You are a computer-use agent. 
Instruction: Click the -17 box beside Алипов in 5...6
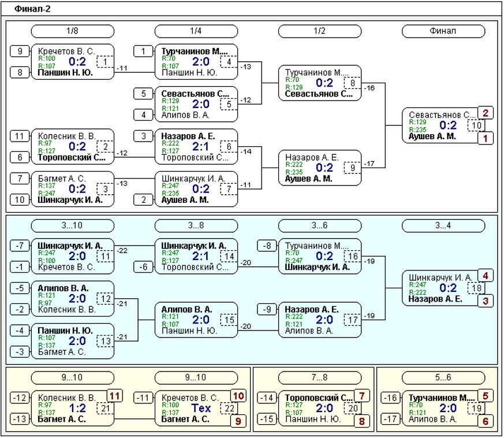click(x=390, y=419)
